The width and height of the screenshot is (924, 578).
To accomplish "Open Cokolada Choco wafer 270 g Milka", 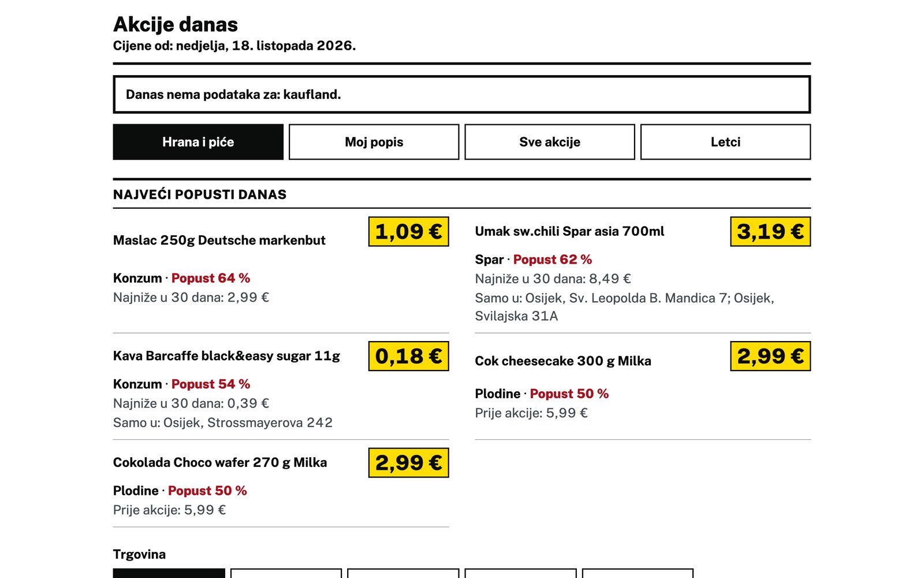I will coord(220,462).
